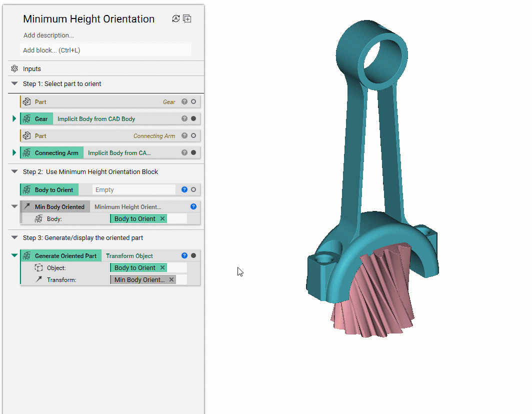Show the Generate Oriented Part output

193,256
